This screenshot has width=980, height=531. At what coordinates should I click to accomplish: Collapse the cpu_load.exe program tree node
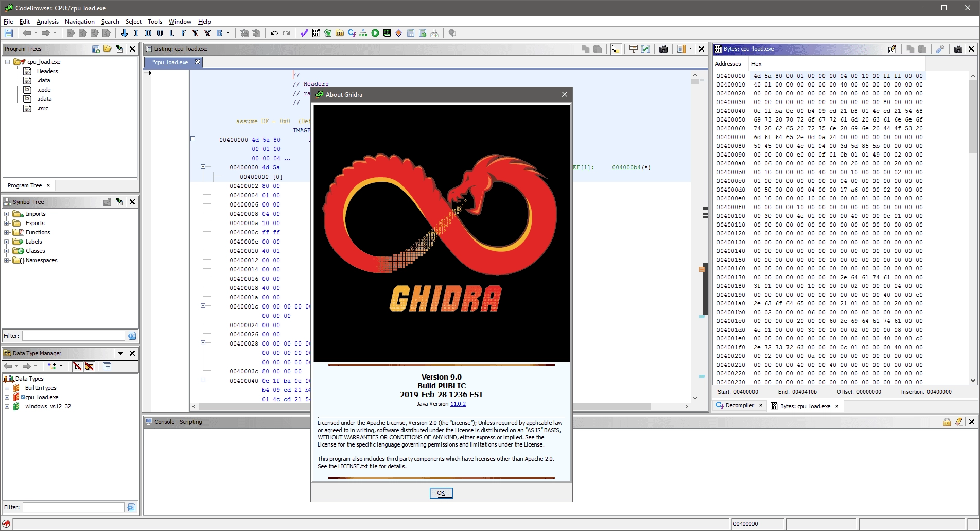(x=8, y=62)
